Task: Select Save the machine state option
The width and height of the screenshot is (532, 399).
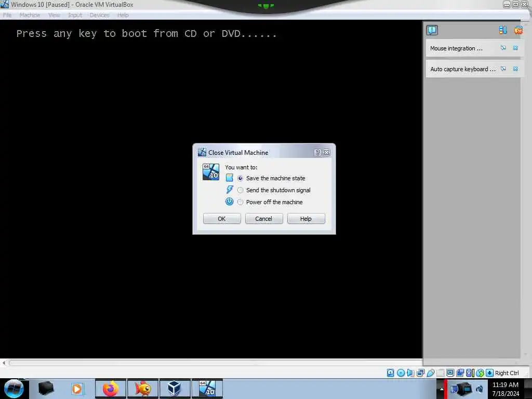Action: 240,178
